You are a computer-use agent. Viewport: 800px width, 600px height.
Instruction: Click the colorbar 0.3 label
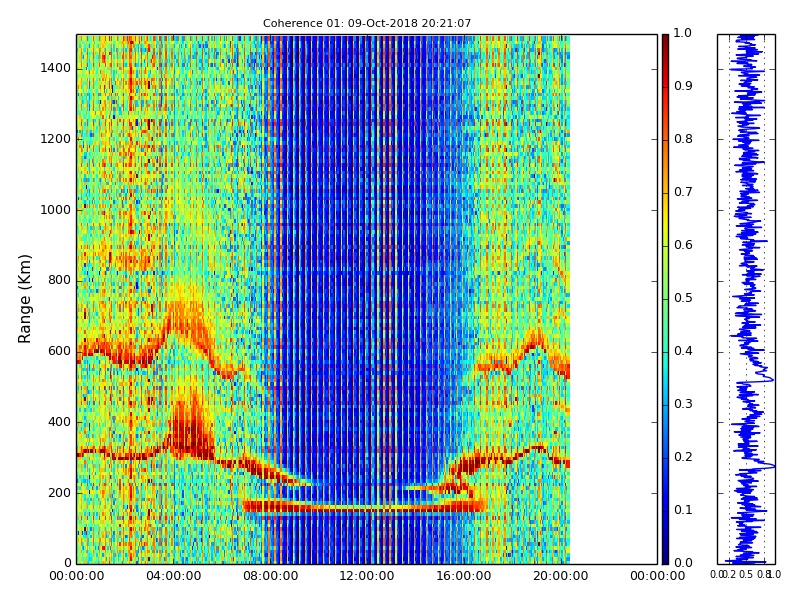[x=683, y=404]
